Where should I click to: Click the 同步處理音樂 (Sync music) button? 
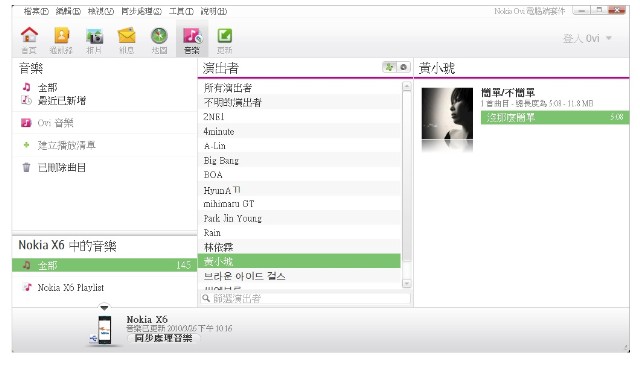click(163, 338)
